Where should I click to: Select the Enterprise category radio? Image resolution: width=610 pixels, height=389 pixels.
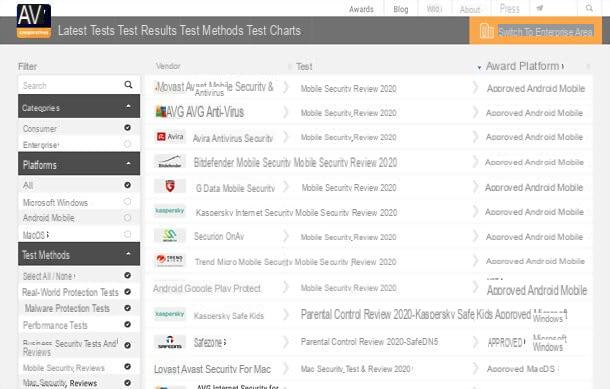tap(127, 144)
